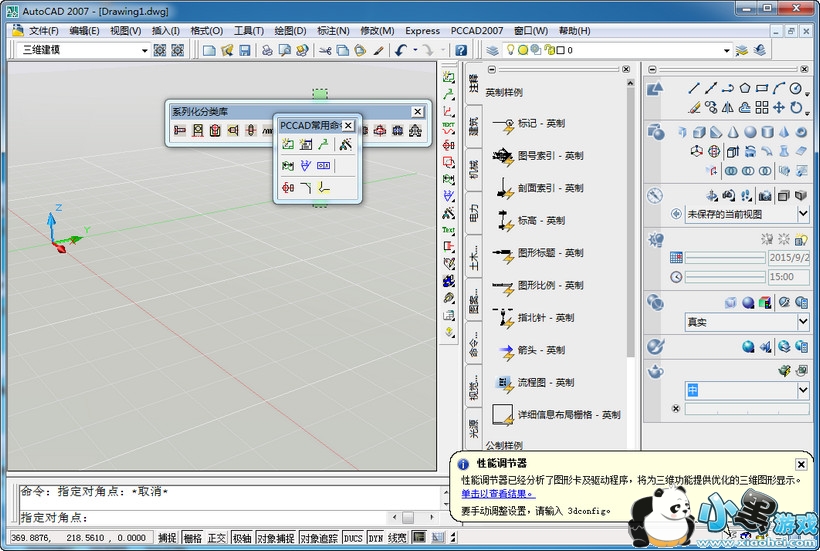This screenshot has height=551, width=820.
Task: Close the 系列化分类库 floating toolbar
Action: coord(417,112)
